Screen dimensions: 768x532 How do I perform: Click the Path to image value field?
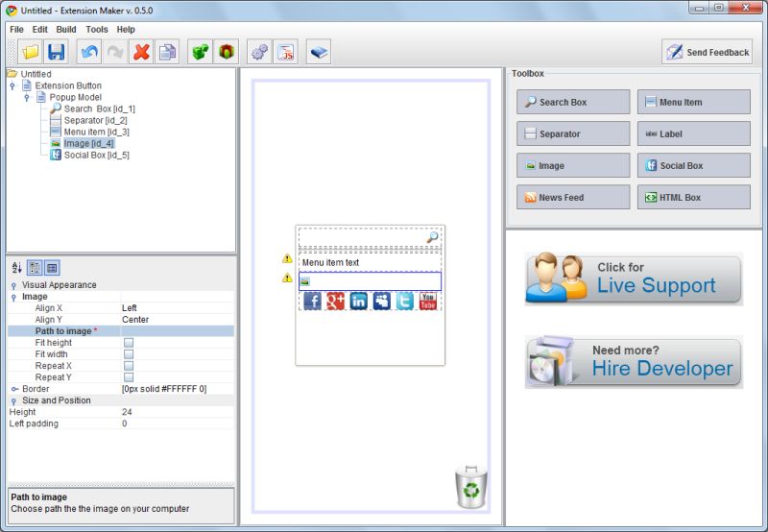[177, 331]
